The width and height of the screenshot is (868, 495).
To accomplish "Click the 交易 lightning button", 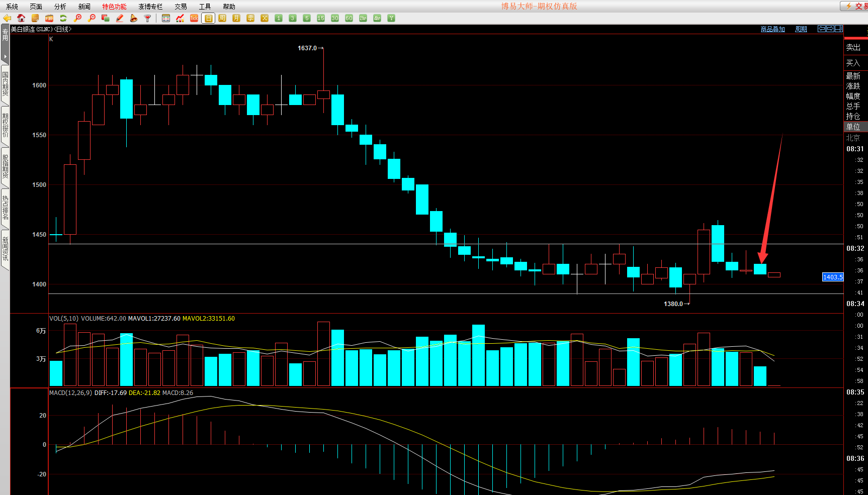I will point(856,6).
